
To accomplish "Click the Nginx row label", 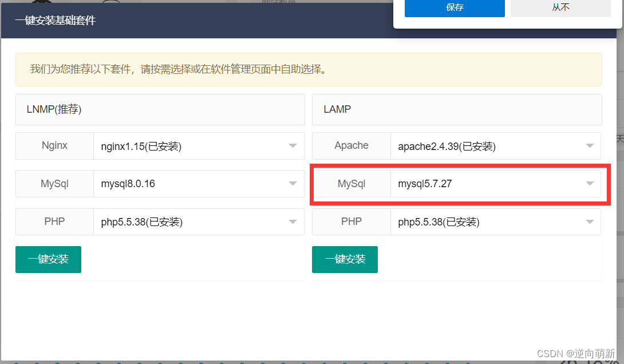I will pos(54,145).
